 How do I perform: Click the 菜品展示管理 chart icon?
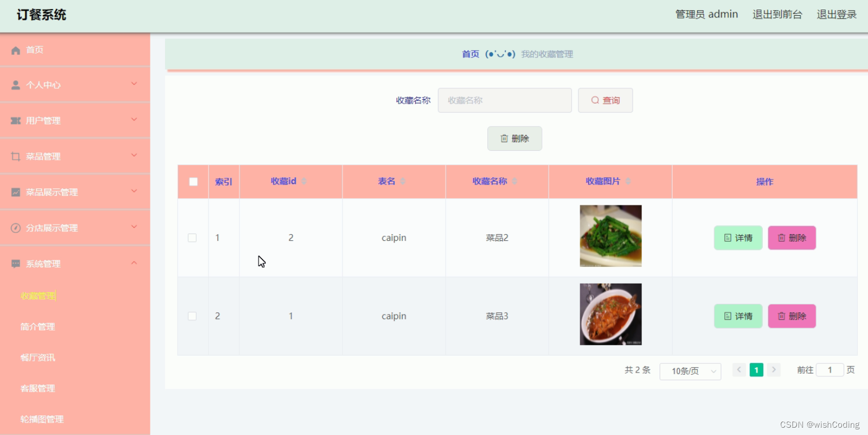click(14, 191)
